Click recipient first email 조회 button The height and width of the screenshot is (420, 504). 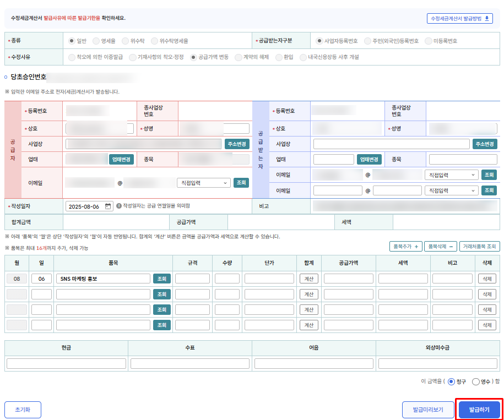(x=489, y=175)
